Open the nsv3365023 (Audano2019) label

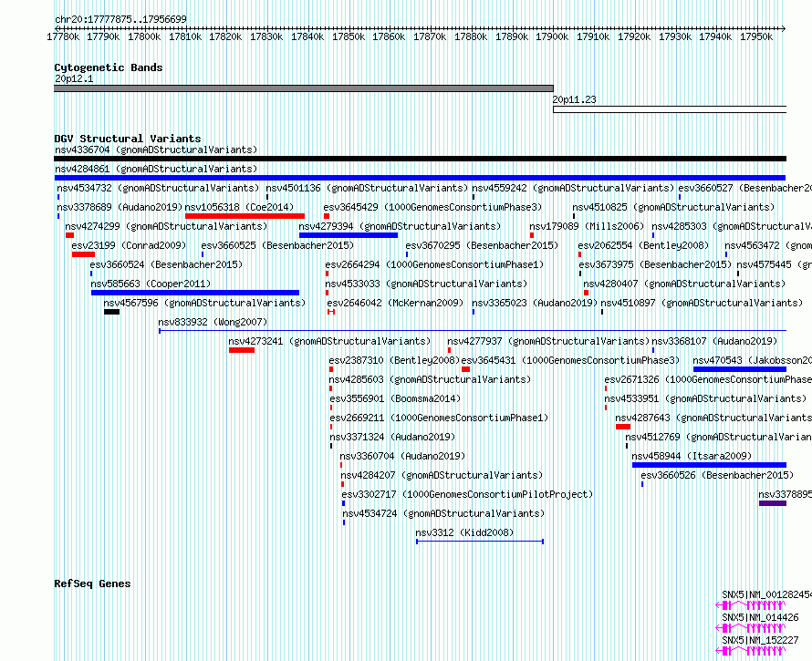(x=535, y=303)
